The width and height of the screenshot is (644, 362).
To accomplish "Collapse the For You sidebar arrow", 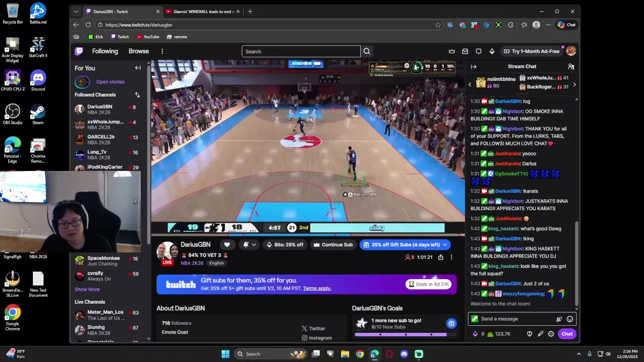I will tap(138, 68).
